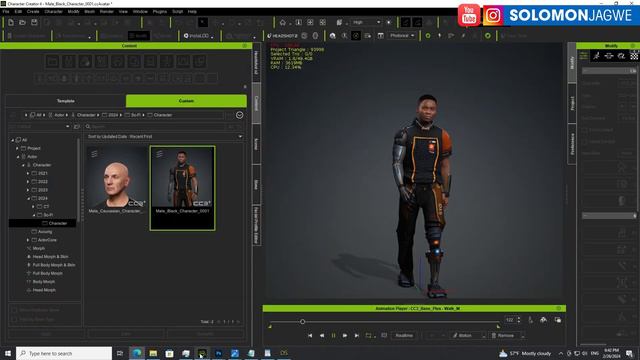Click the animation timeline playhead handle
Image resolution: width=640 pixels, height=360 pixels.
pyautogui.click(x=302, y=322)
